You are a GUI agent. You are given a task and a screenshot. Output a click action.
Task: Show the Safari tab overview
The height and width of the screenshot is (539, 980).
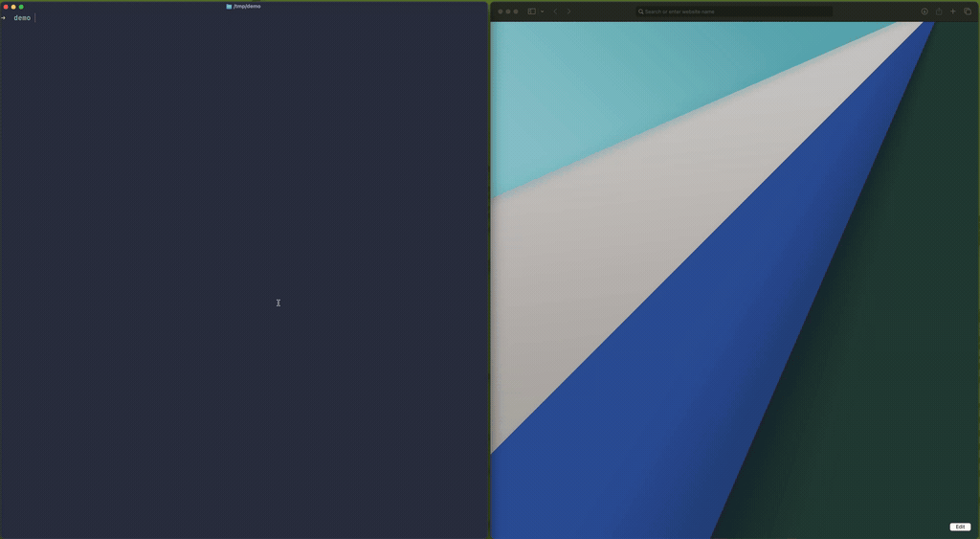[x=968, y=11]
